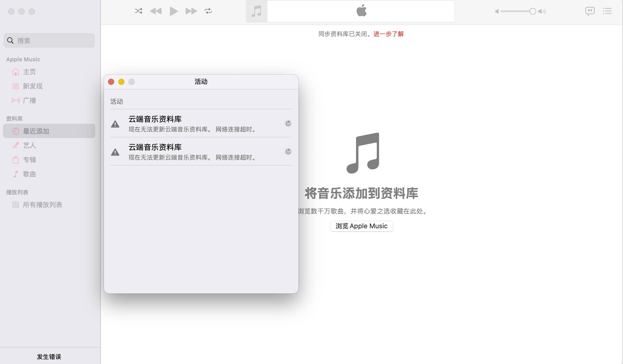The width and height of the screenshot is (623, 364).
Task: Adjust the volume slider knob
Action: point(533,11)
